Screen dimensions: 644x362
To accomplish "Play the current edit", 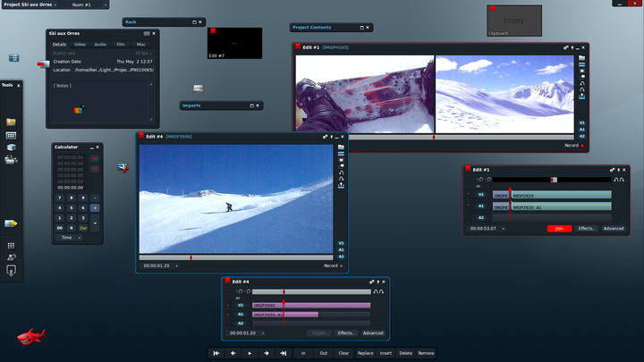I will click(250, 353).
